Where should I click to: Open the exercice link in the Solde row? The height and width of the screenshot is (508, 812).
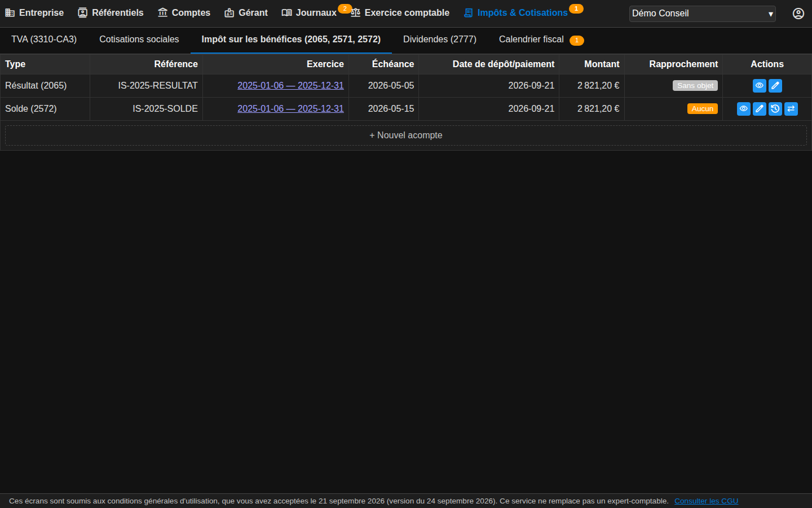click(x=290, y=109)
